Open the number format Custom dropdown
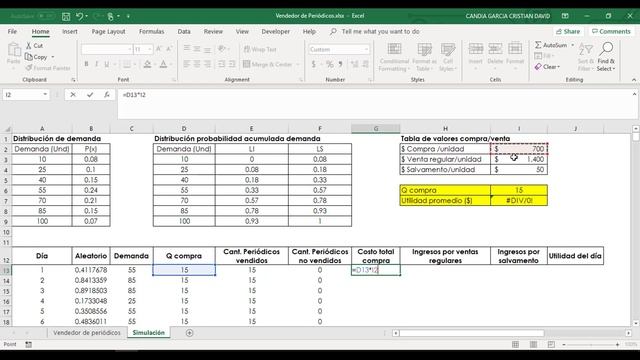This screenshot has height=360, width=640. pyautogui.click(x=366, y=49)
